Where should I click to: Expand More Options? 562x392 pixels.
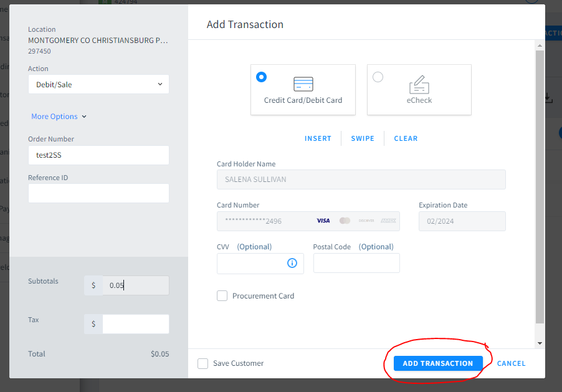point(59,117)
